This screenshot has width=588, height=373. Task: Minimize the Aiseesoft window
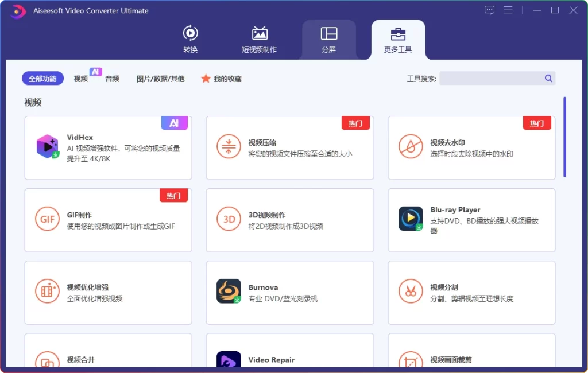point(537,10)
